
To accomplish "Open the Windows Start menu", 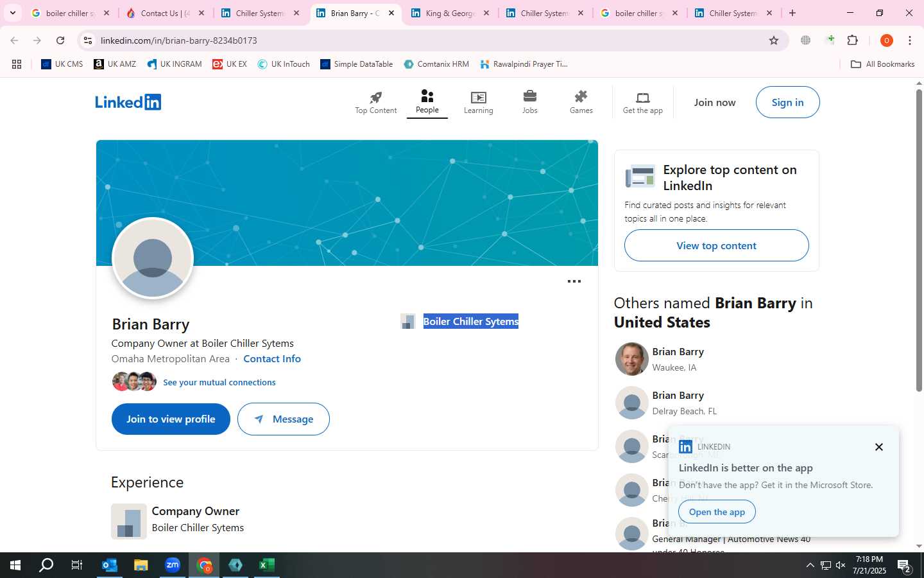I will pos(15,565).
